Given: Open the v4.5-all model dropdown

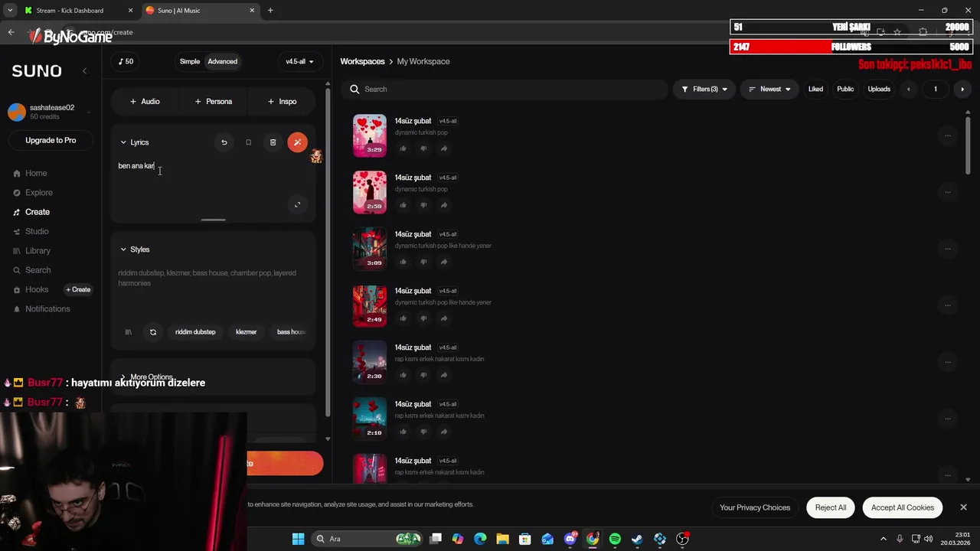Looking at the screenshot, I should pyautogui.click(x=299, y=61).
